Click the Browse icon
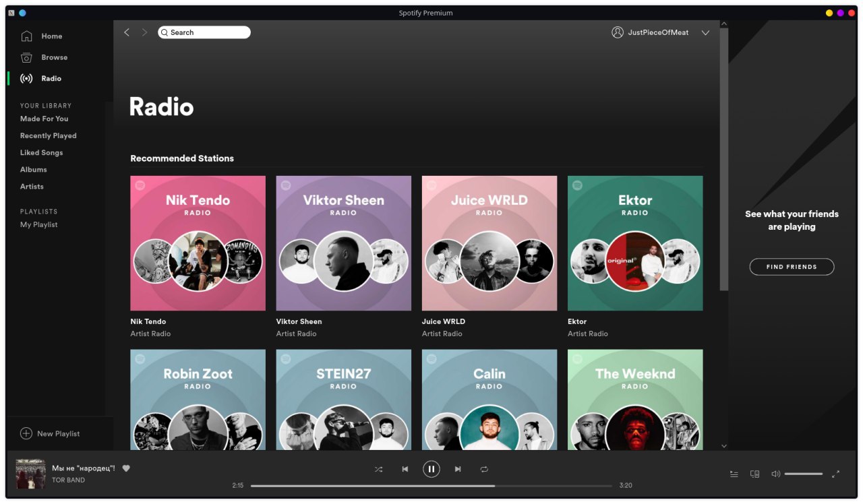863x504 pixels. [26, 57]
